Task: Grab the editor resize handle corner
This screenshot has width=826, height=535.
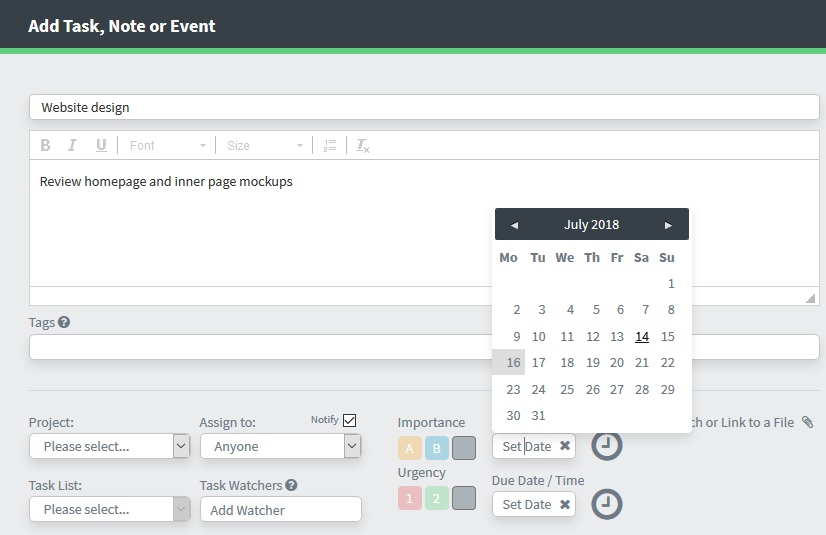Action: 810,298
